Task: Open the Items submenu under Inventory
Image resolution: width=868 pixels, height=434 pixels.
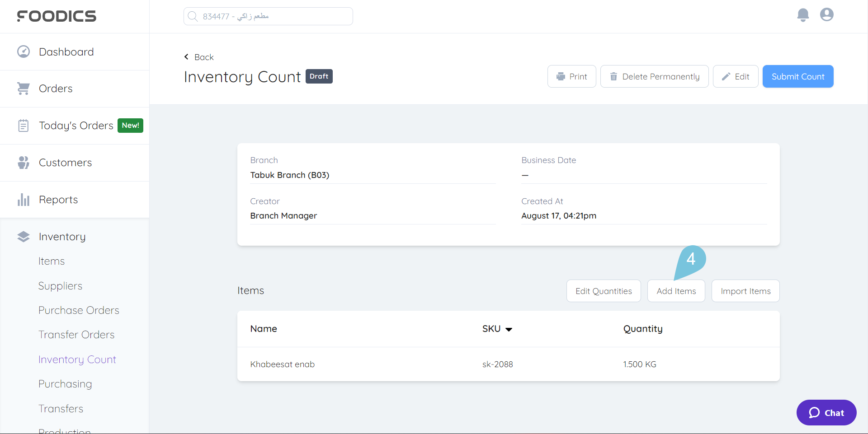Action: [52, 261]
